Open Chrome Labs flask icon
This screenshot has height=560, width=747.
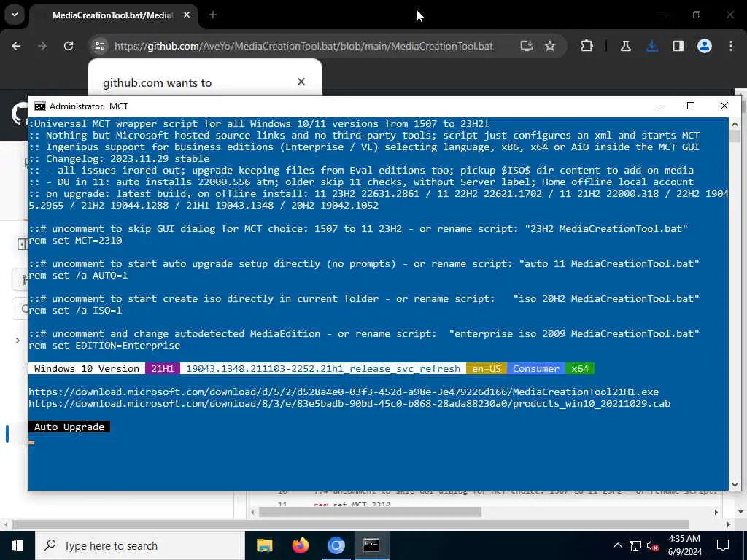pyautogui.click(x=626, y=46)
